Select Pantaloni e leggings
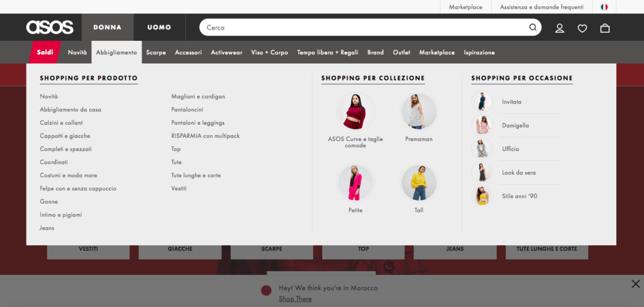The width and height of the screenshot is (644, 307). (x=198, y=123)
